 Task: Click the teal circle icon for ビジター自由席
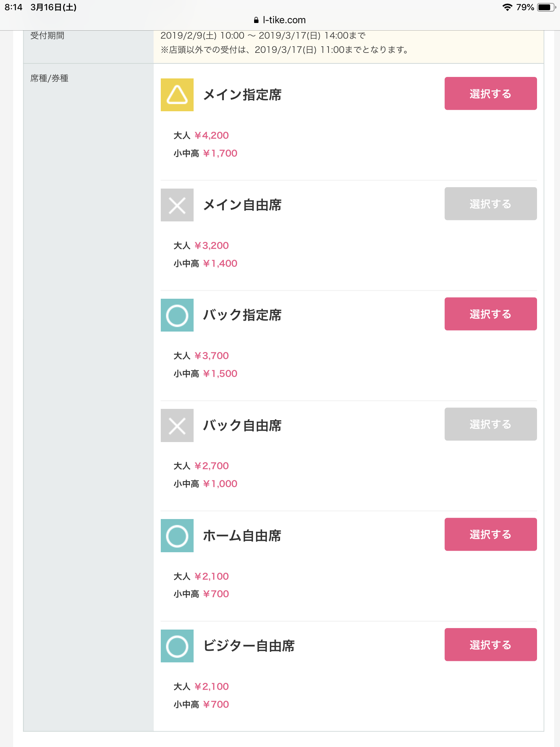coord(177,646)
